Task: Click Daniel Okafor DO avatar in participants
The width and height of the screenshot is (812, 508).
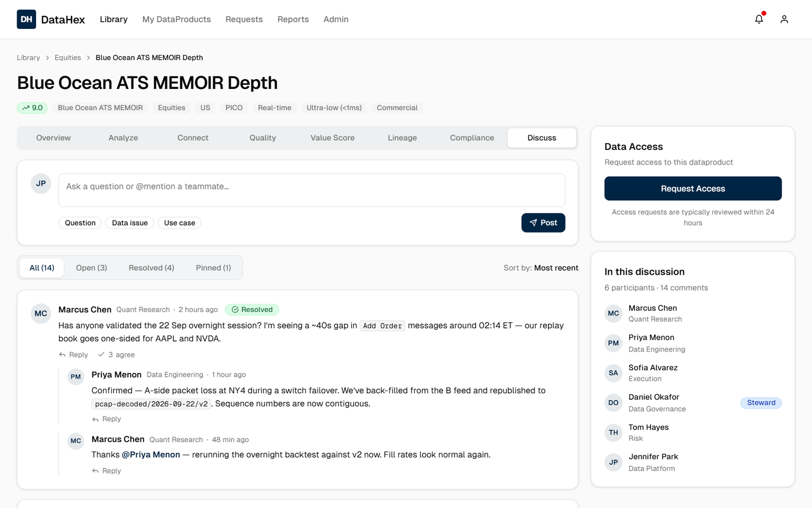Action: point(614,403)
